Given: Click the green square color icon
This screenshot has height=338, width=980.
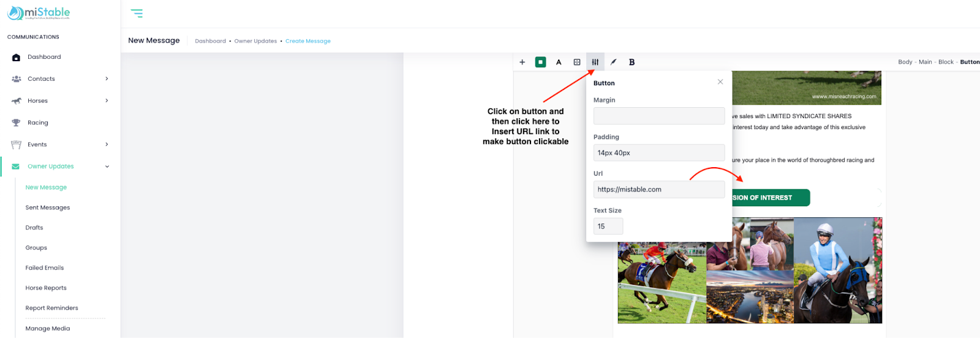Looking at the screenshot, I should [540, 62].
